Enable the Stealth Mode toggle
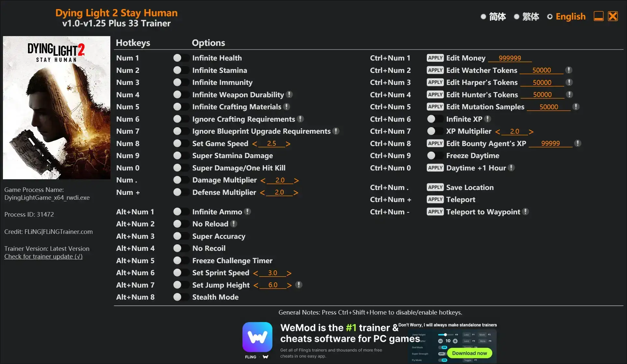The image size is (627, 364). click(x=181, y=297)
